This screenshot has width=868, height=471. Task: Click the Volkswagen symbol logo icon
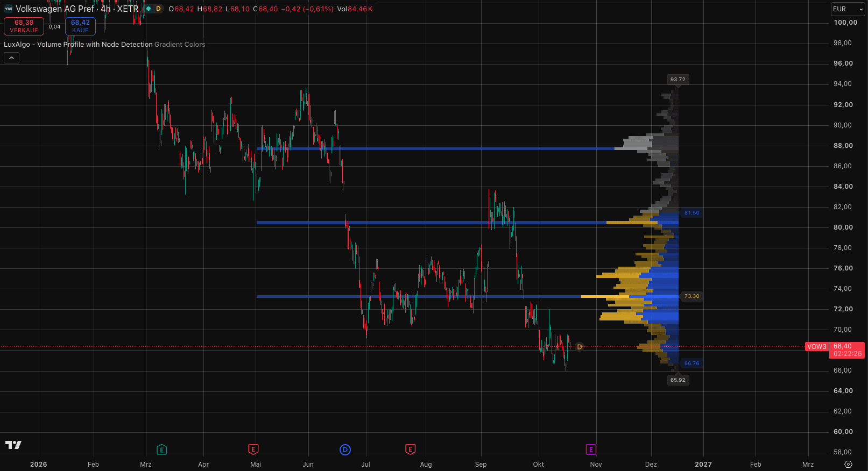[9, 9]
